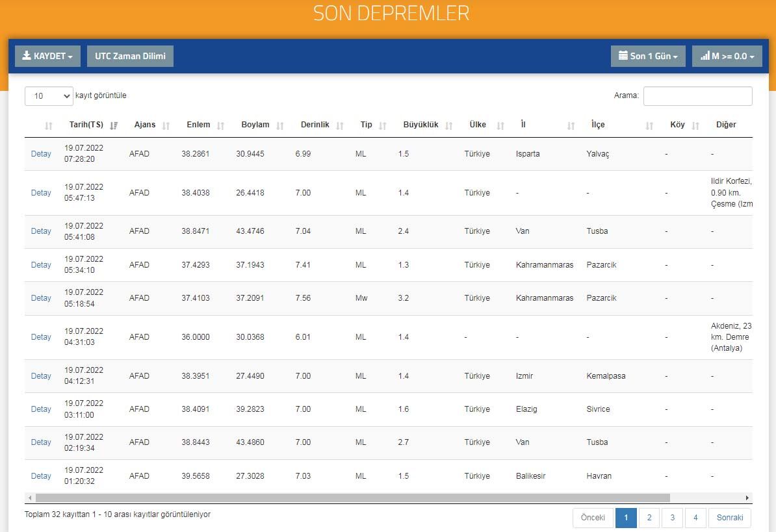Click the magnitude 2.7 cell
This screenshot has height=532, width=776.
(404, 442)
